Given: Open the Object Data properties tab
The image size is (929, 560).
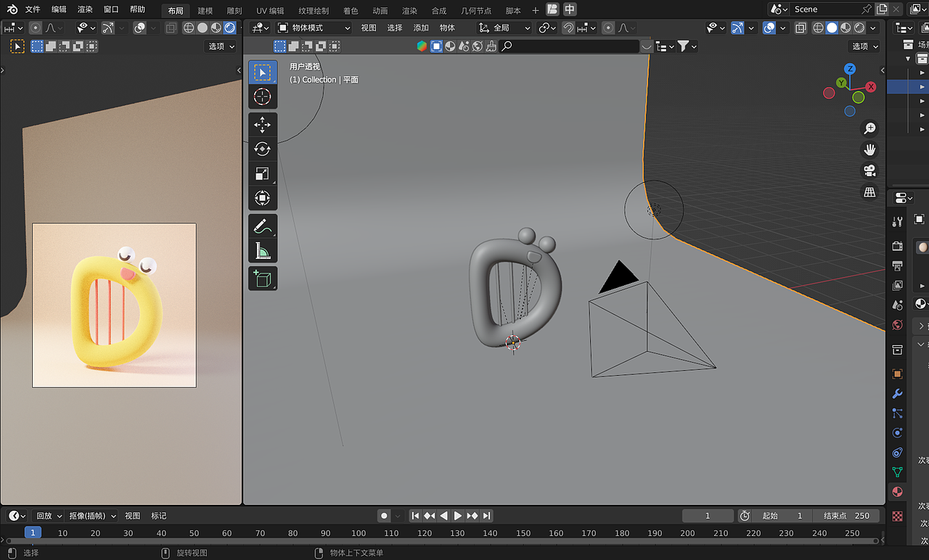Looking at the screenshot, I should 898,472.
